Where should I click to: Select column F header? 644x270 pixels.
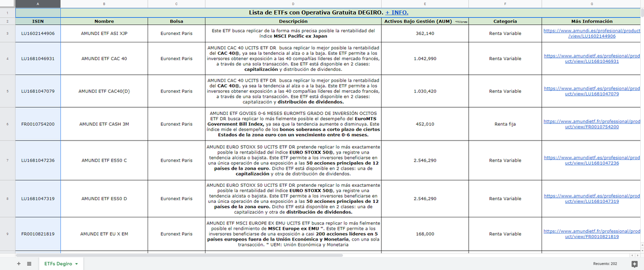505,4
